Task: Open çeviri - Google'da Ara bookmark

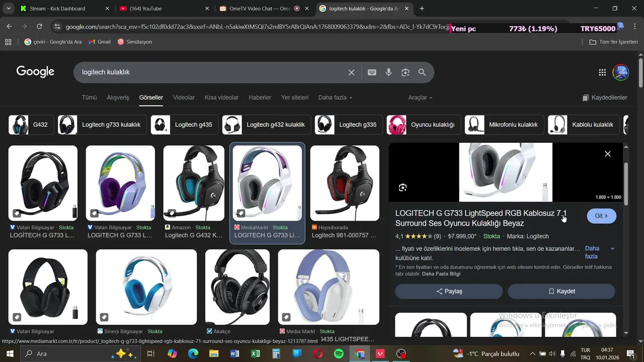Action: pyautogui.click(x=53, y=42)
